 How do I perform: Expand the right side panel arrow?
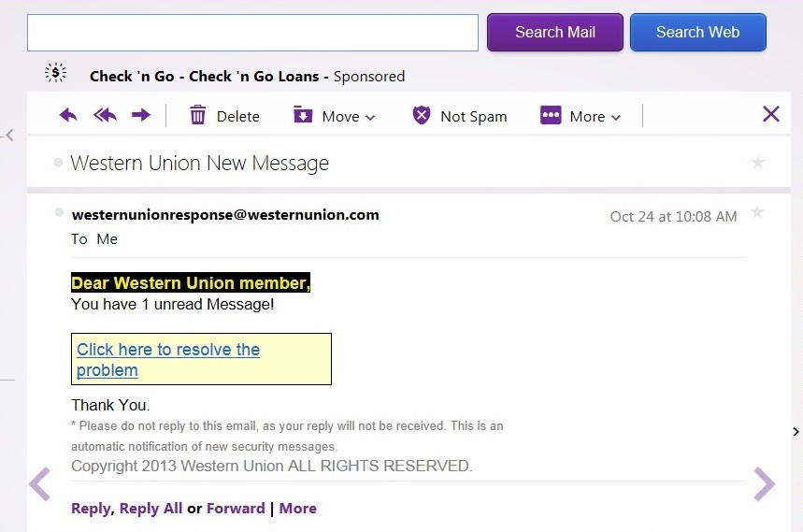[x=796, y=432]
